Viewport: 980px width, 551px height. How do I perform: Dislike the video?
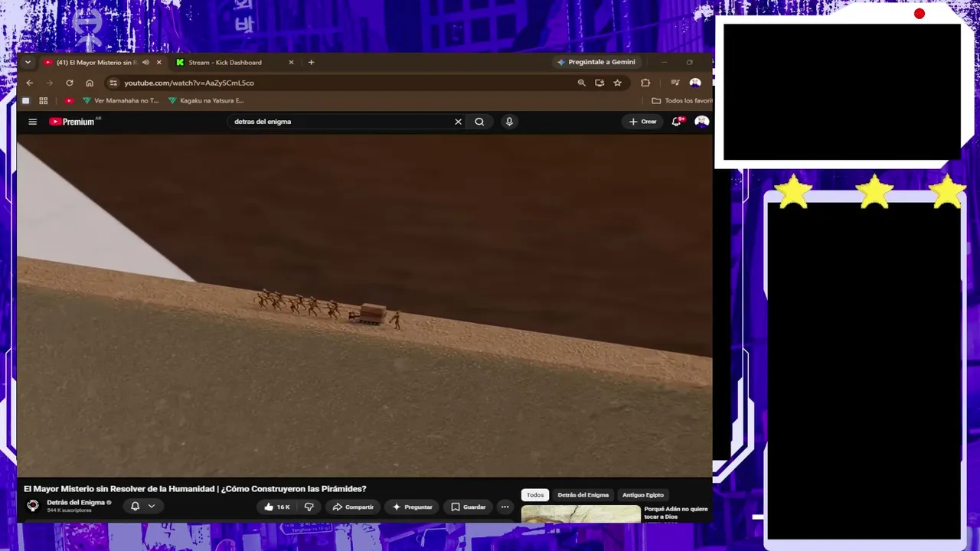pyautogui.click(x=309, y=507)
